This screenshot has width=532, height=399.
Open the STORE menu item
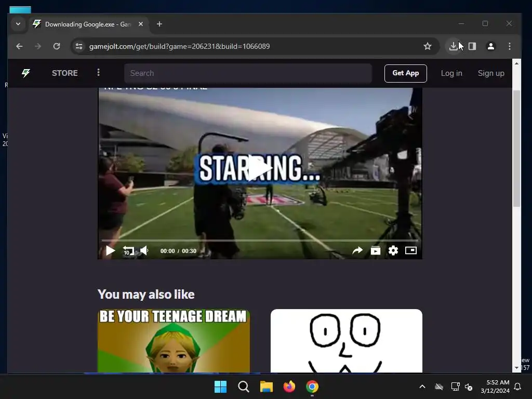[x=65, y=73]
